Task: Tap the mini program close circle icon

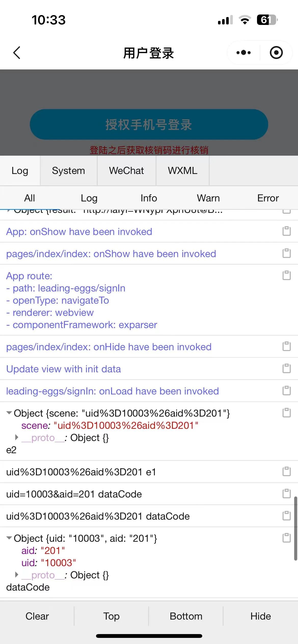Action: point(276,53)
